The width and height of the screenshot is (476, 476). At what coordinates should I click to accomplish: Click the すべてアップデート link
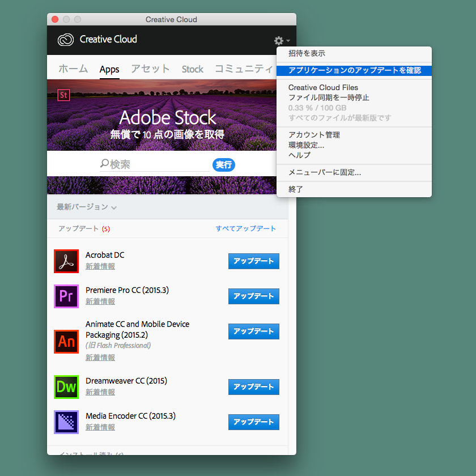tap(245, 228)
